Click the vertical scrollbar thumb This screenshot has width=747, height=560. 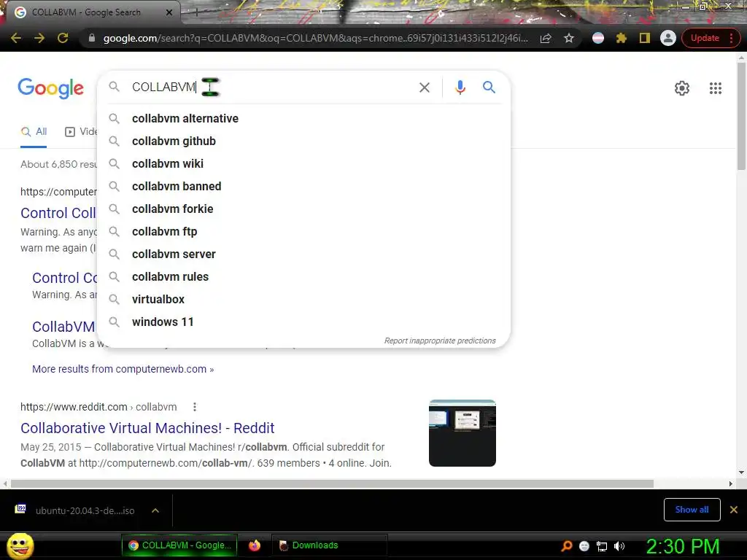pyautogui.click(x=741, y=115)
